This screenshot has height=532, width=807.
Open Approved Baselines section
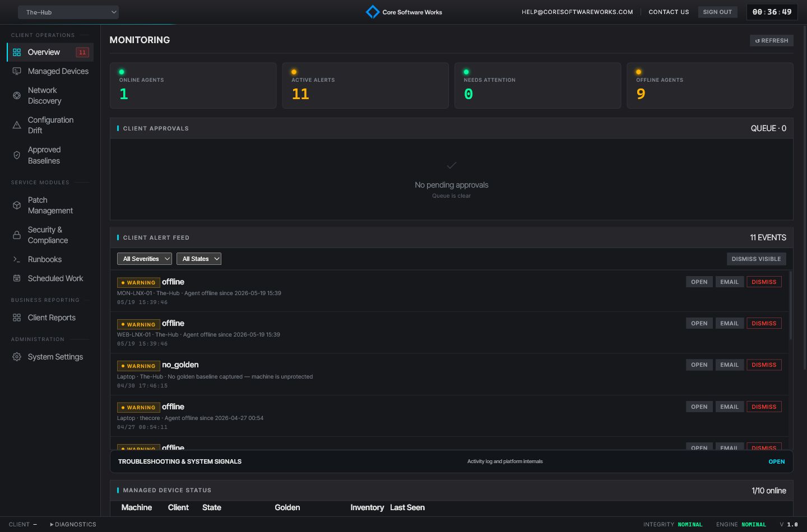[50, 155]
